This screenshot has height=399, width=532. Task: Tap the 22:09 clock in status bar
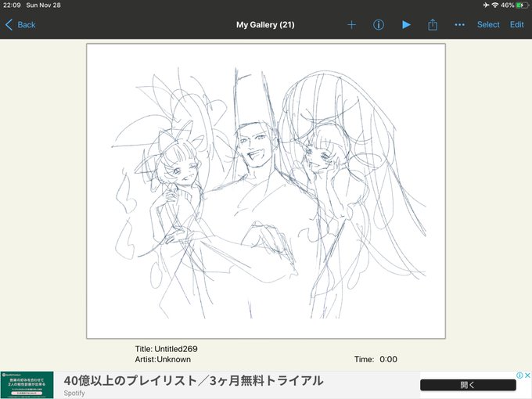coord(12,5)
